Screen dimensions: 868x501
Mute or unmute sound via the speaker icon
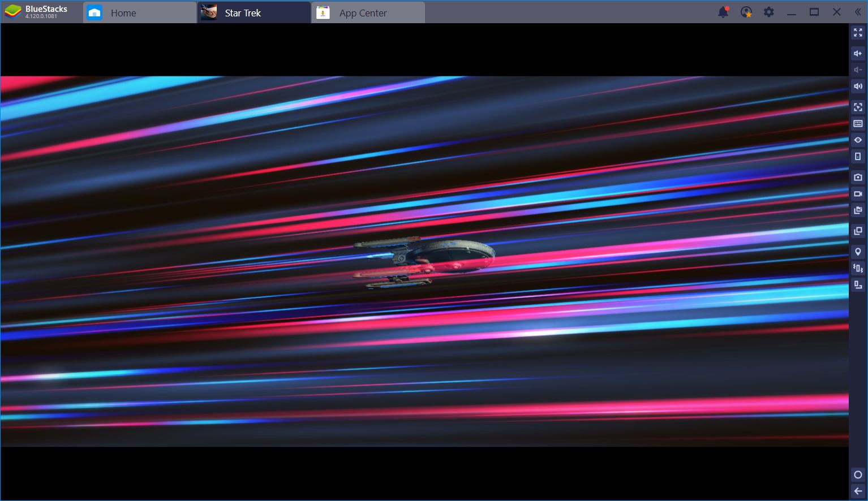point(858,86)
